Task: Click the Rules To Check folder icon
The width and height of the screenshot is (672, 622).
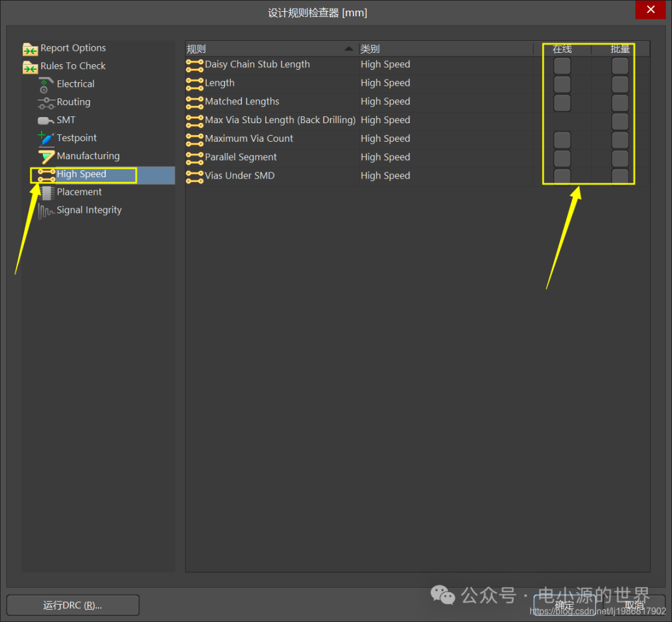Action: [x=30, y=67]
